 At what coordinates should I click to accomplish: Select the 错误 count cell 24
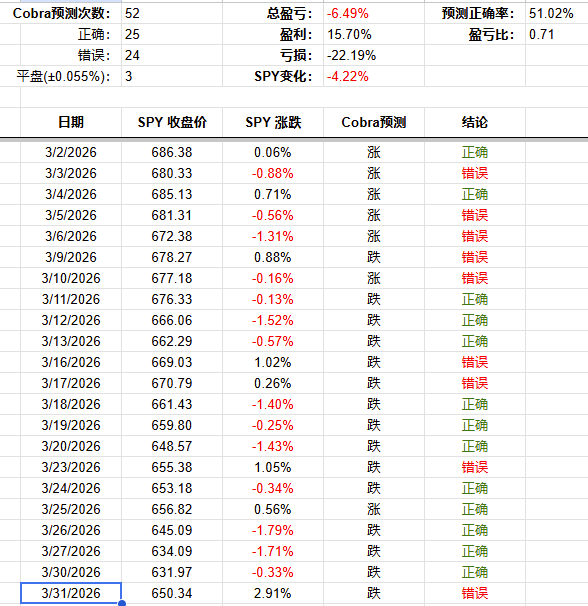[172, 55]
